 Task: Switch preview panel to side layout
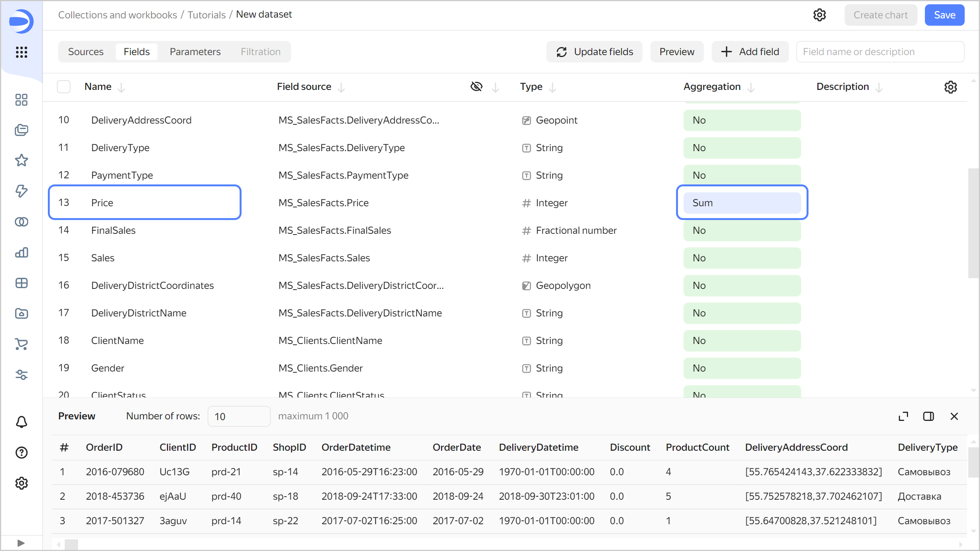[x=928, y=416]
